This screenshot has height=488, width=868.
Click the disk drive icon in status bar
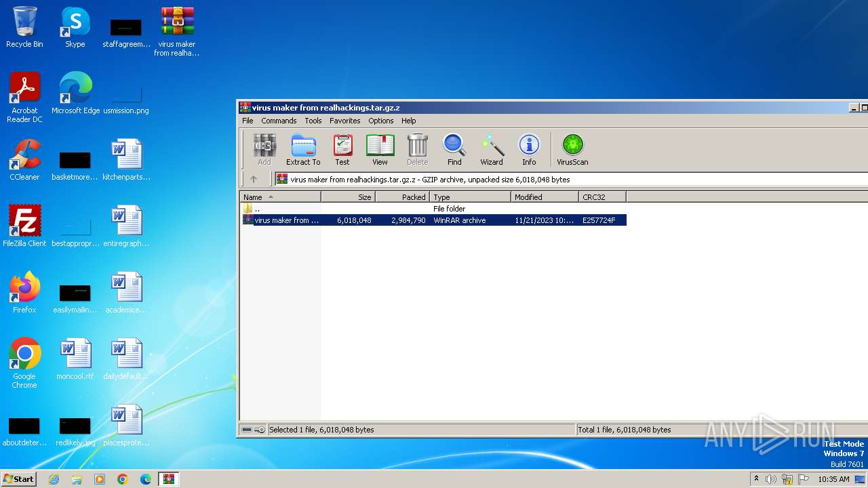pyautogui.click(x=248, y=430)
